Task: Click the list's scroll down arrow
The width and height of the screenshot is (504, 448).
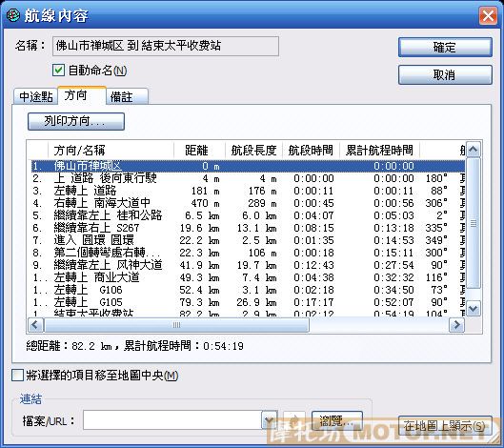Action: 474,309
